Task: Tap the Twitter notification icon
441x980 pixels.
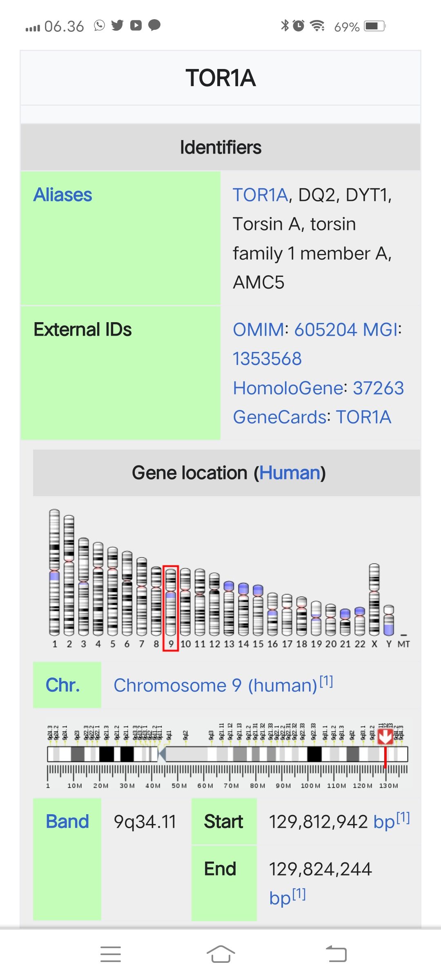Action: 117,25
